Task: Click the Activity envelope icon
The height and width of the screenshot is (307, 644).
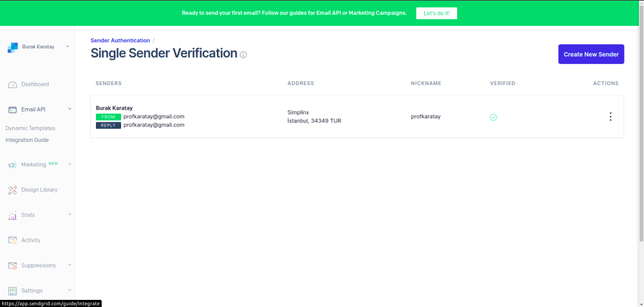Action: pos(12,241)
